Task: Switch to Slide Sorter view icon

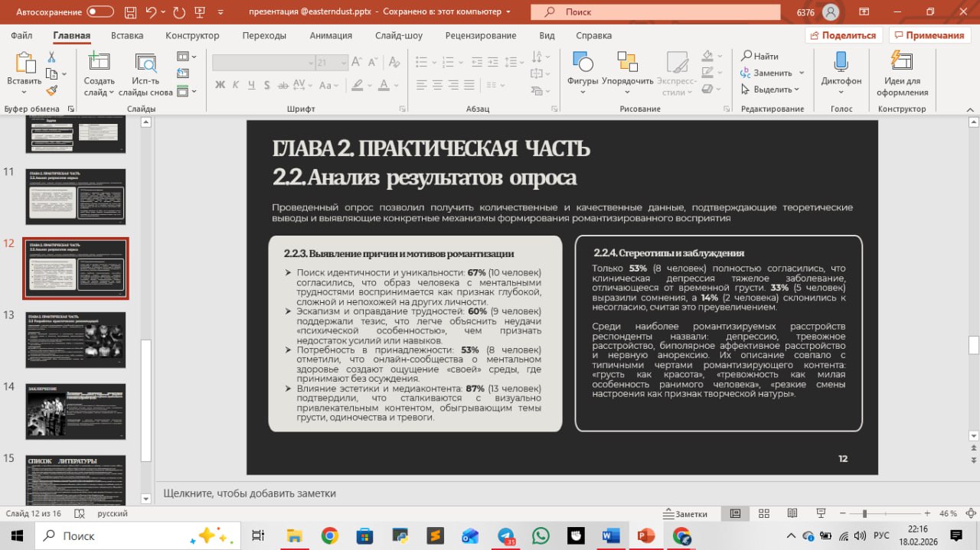Action: coord(763,513)
